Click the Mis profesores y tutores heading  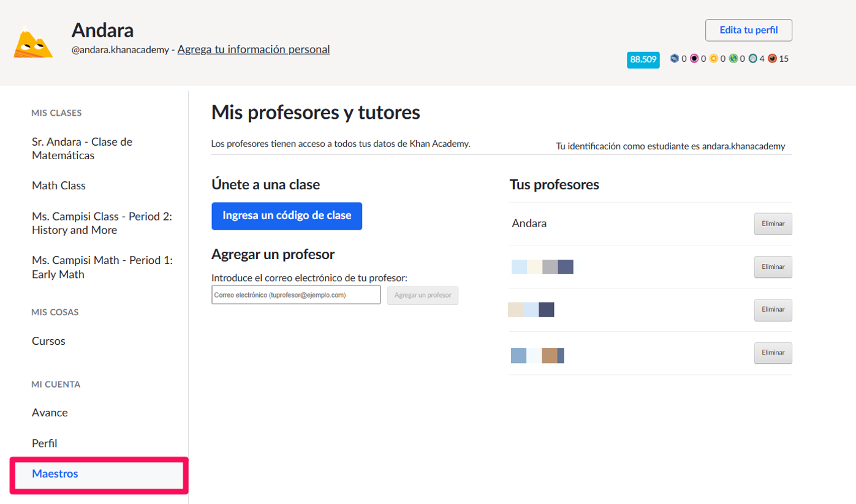tap(316, 113)
